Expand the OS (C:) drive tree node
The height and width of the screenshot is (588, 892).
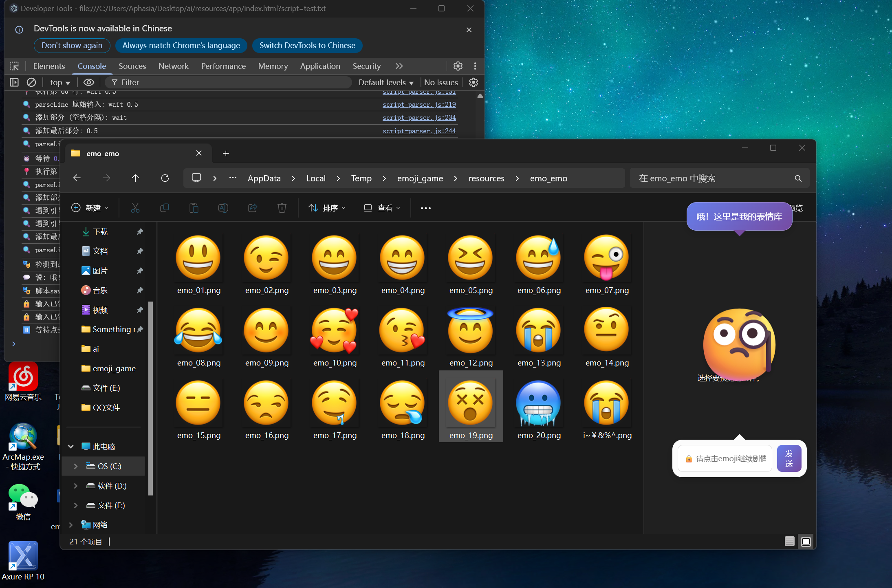tap(76, 466)
